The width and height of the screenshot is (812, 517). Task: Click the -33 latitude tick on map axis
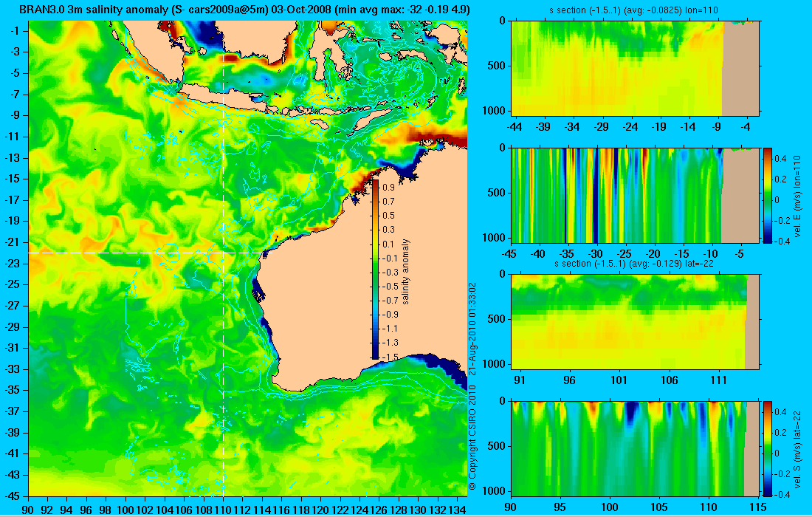[12, 369]
